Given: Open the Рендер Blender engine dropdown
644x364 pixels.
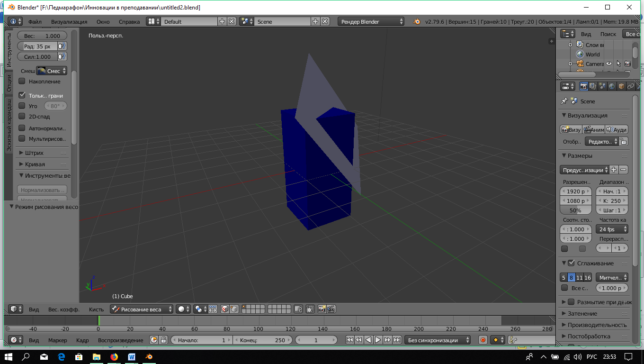Looking at the screenshot, I should pyautogui.click(x=371, y=21).
